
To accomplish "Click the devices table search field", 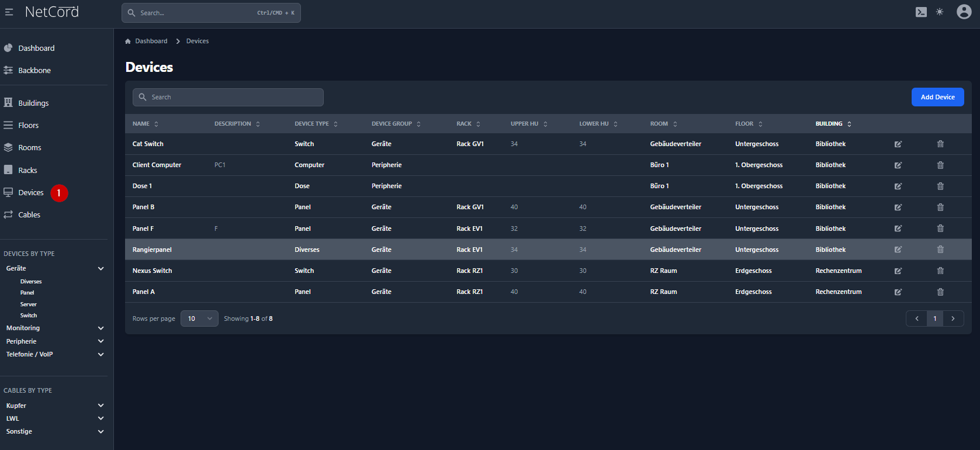I will [228, 97].
